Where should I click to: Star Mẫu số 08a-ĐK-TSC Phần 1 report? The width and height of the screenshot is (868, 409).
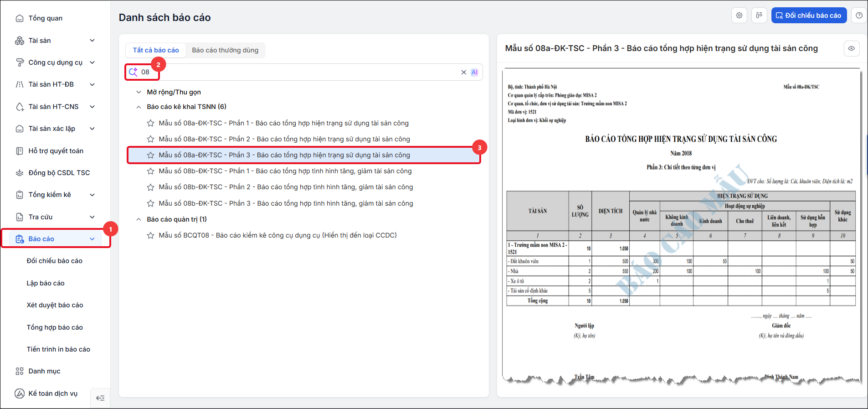[x=150, y=123]
